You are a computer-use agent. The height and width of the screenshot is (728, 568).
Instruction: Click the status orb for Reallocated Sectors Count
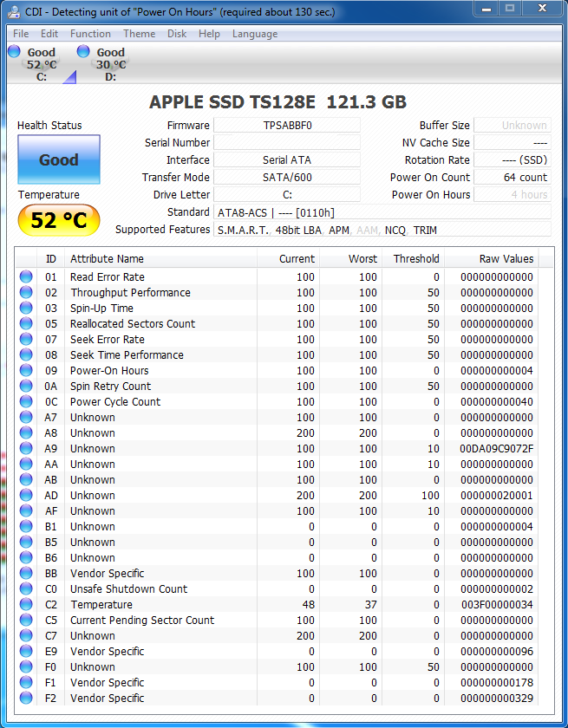click(x=26, y=324)
